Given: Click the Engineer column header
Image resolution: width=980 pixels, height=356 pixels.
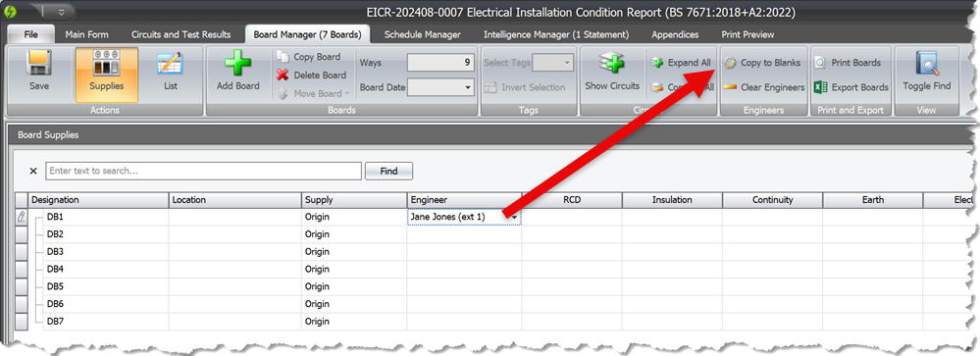Looking at the screenshot, I should (464, 200).
